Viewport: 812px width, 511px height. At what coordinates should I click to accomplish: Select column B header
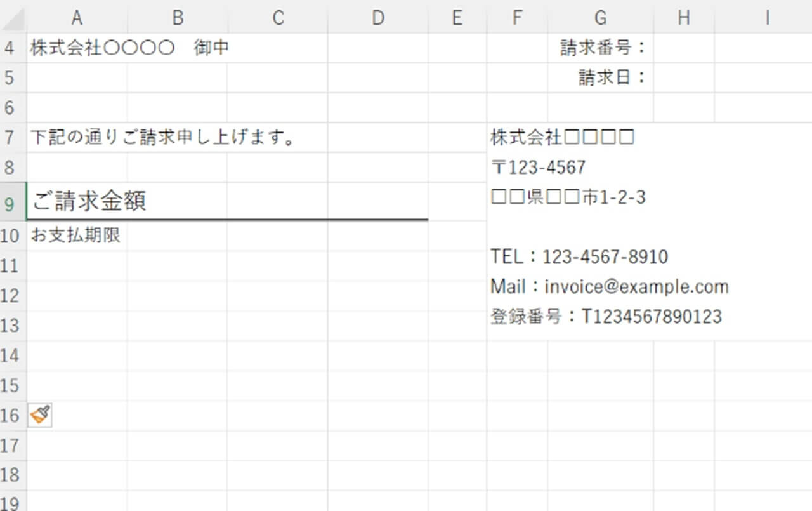[177, 18]
